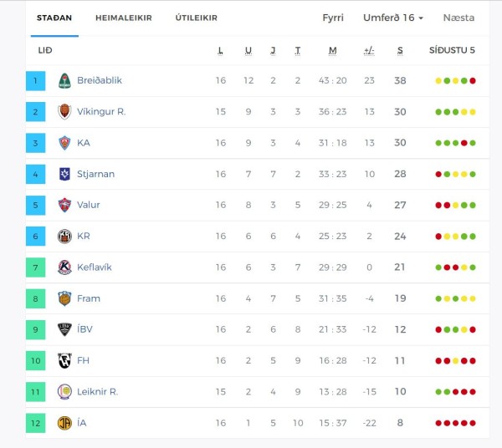Screen dimensions: 502x448
Task: Click the Keflavík club logo
Action: click(64, 267)
